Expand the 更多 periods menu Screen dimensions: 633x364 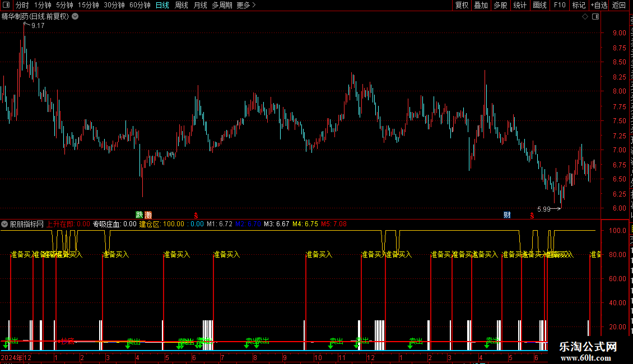246,5
